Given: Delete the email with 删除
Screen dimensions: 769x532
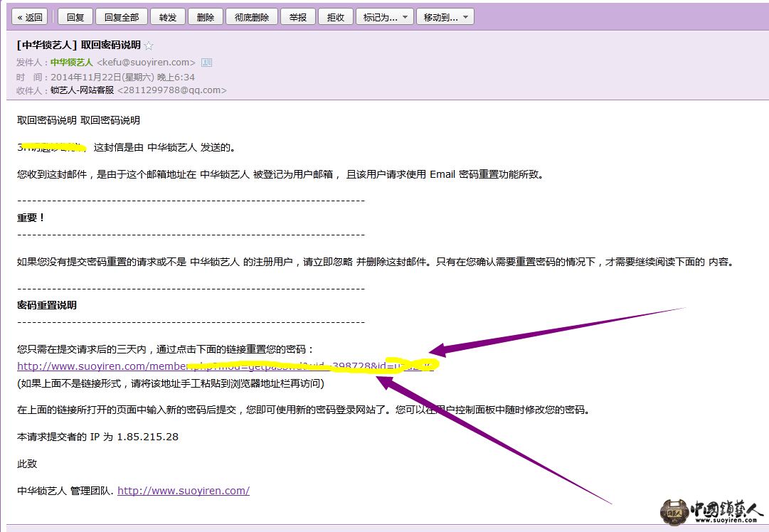Looking at the screenshot, I should pyautogui.click(x=206, y=17).
